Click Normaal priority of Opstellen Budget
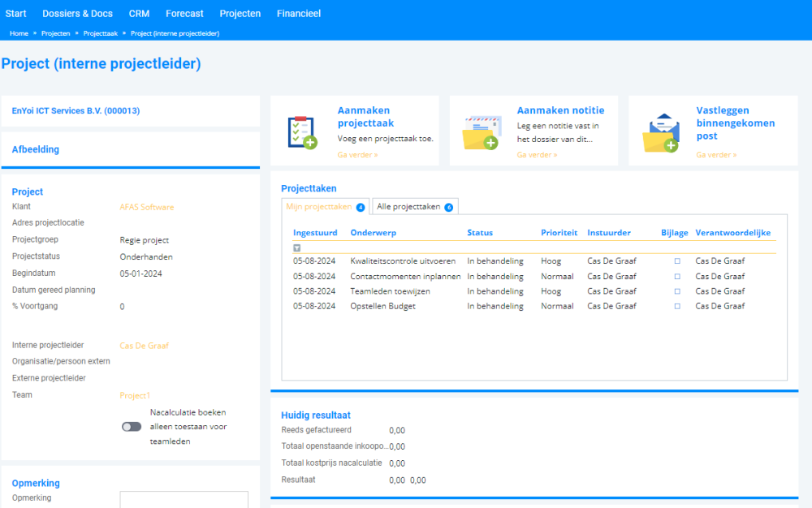812x508 pixels. click(x=557, y=306)
